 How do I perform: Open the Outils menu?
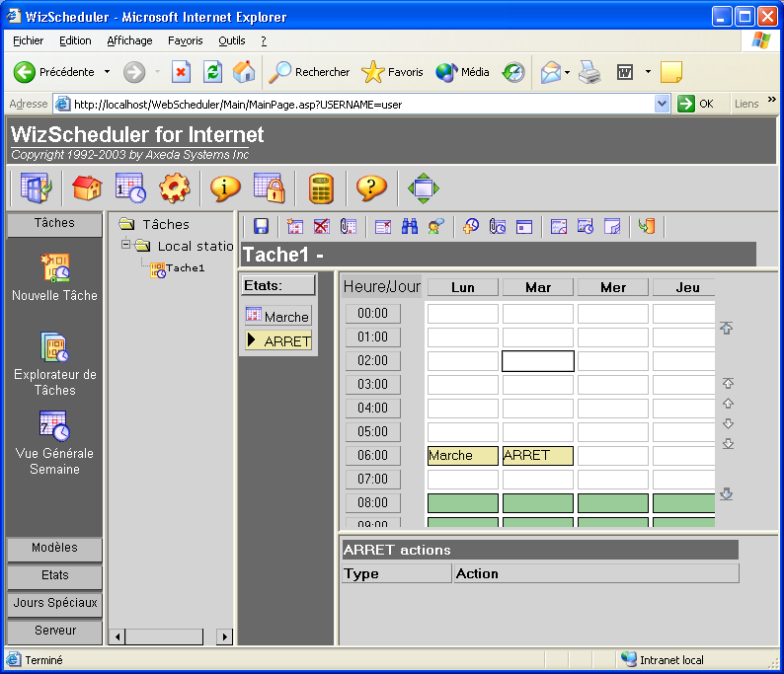tap(231, 40)
